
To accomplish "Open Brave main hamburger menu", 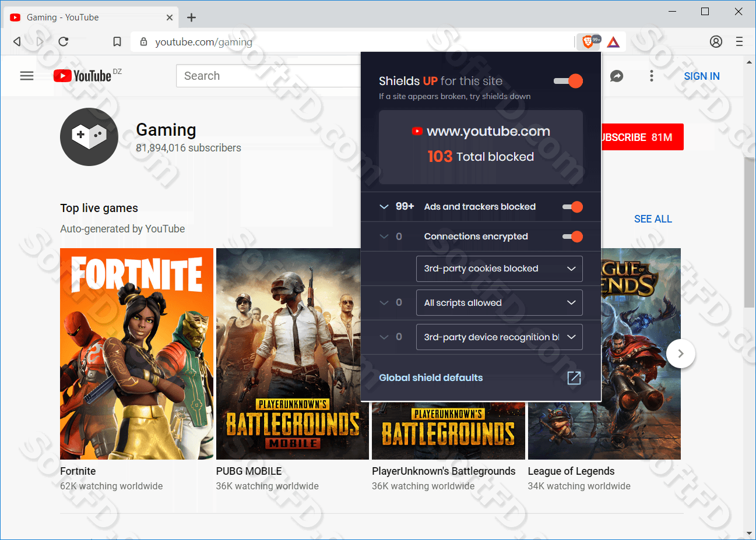I will coord(739,41).
